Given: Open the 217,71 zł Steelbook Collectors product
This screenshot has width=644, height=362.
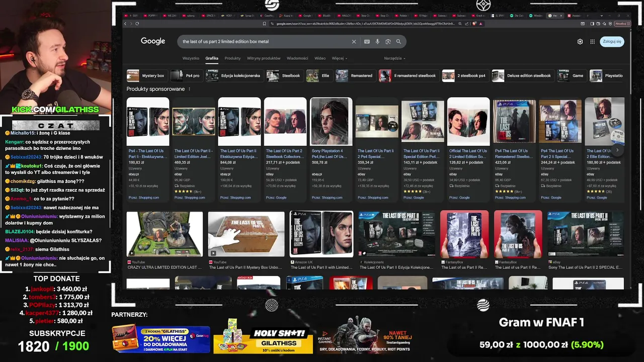Looking at the screenshot, I should 285,149.
